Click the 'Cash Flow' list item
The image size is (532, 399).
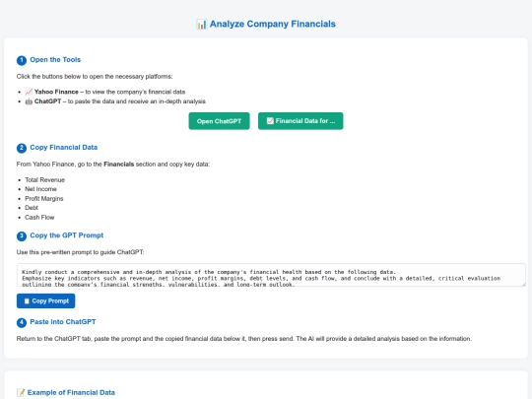click(x=39, y=217)
